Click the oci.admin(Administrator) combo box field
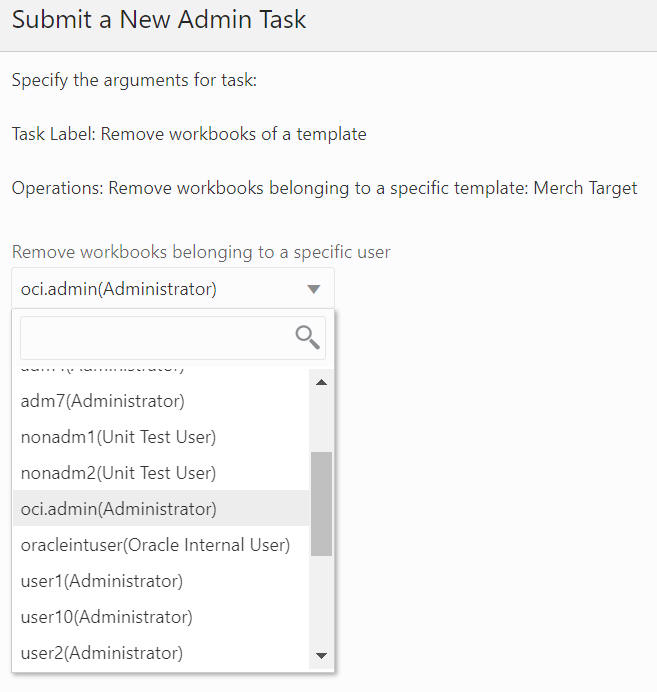The height and width of the screenshot is (692, 657). tap(173, 289)
